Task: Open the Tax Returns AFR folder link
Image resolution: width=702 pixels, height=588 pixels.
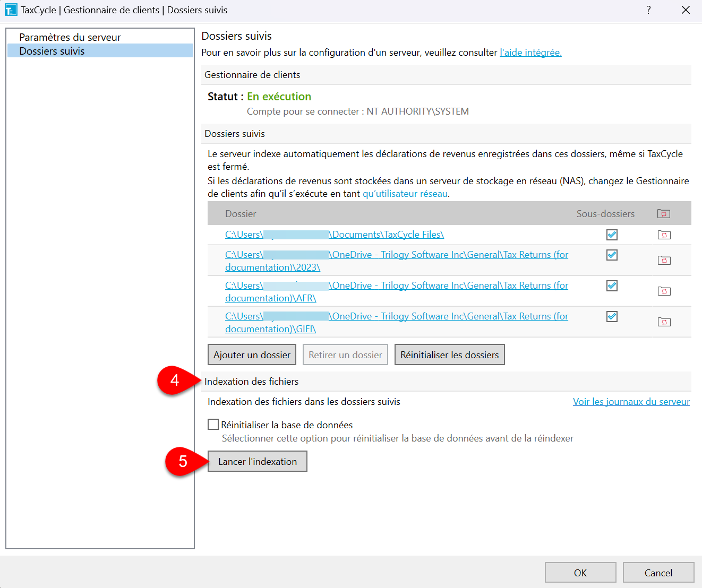Action: [397, 292]
